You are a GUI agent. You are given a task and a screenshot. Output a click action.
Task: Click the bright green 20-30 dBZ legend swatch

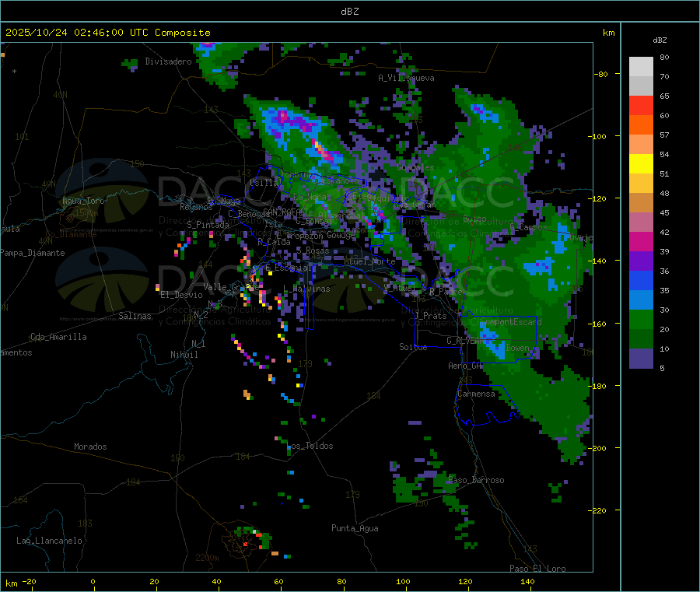coord(641,319)
